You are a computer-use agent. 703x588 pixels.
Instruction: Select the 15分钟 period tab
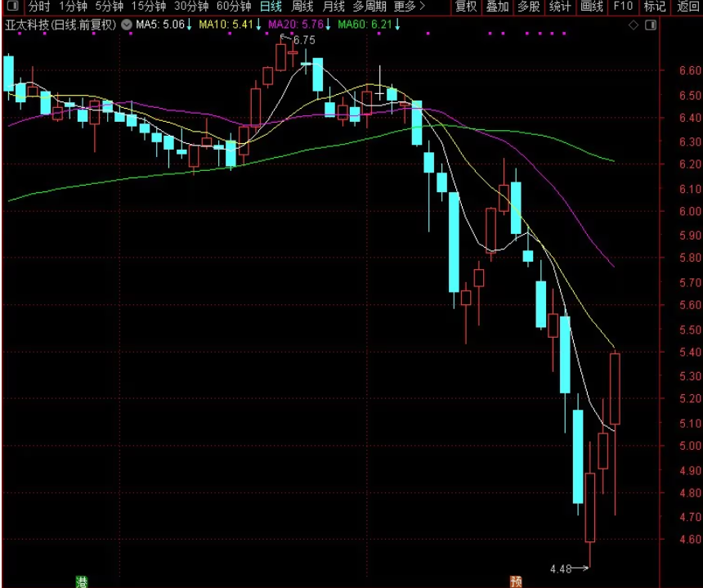(x=149, y=7)
